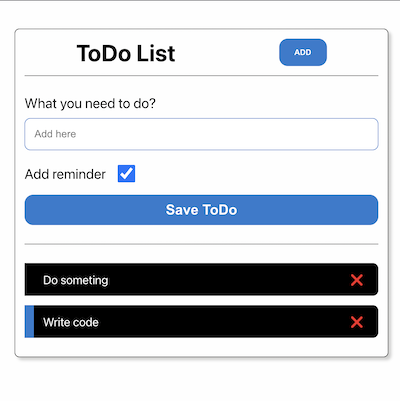
Task: Focus the Add here text field
Action: click(201, 134)
